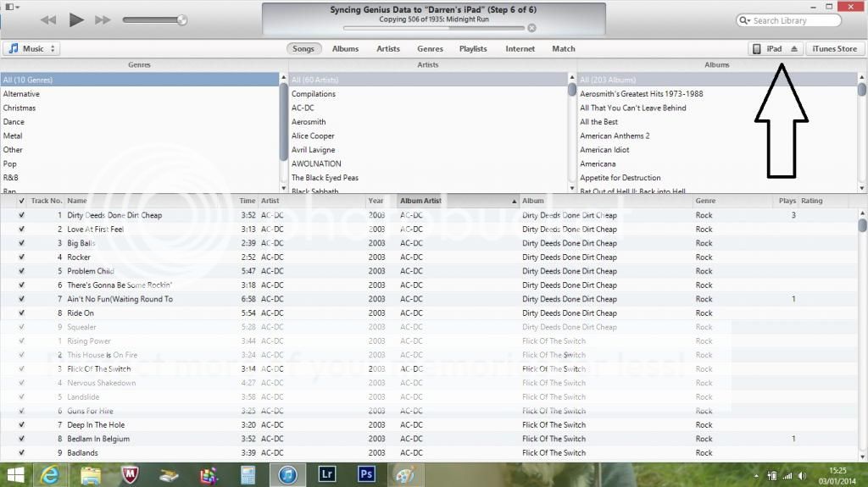
Task: Click in the Search Library field
Action: 788,20
